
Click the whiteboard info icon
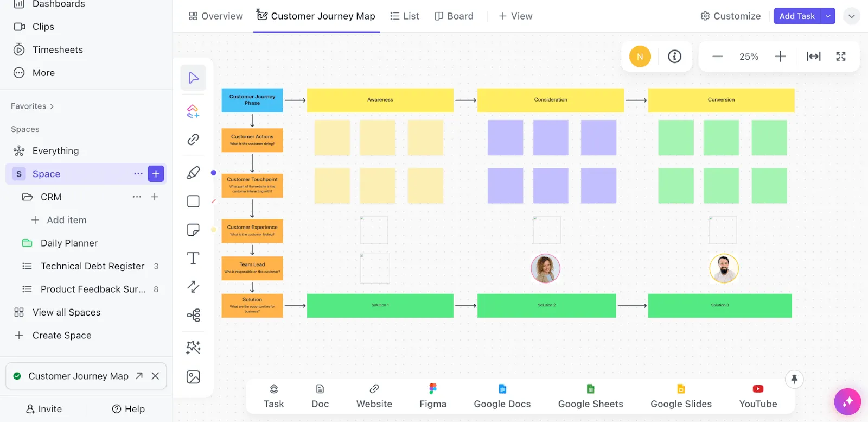674,56
